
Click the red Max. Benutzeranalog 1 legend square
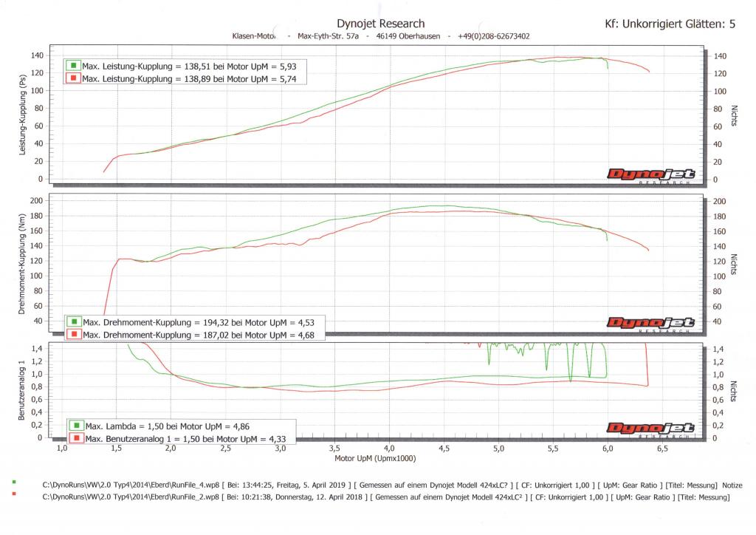click(76, 438)
